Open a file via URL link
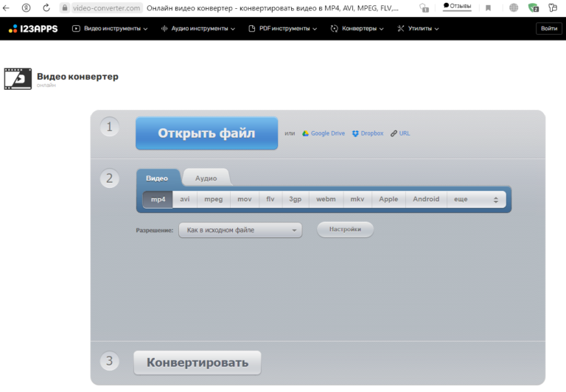Screen dimensions: 566x392 [400, 133]
